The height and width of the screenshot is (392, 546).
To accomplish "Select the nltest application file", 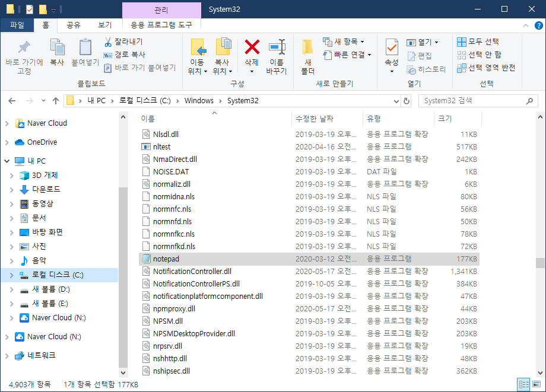I will coord(309,147).
